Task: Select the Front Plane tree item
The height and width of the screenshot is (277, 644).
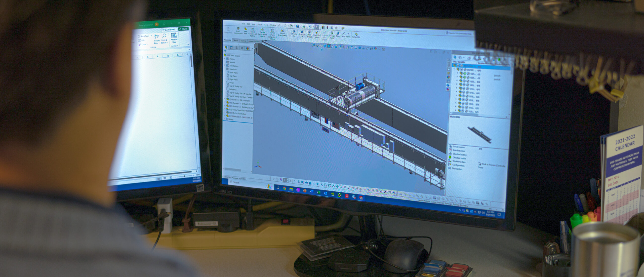Action: [x=232, y=72]
